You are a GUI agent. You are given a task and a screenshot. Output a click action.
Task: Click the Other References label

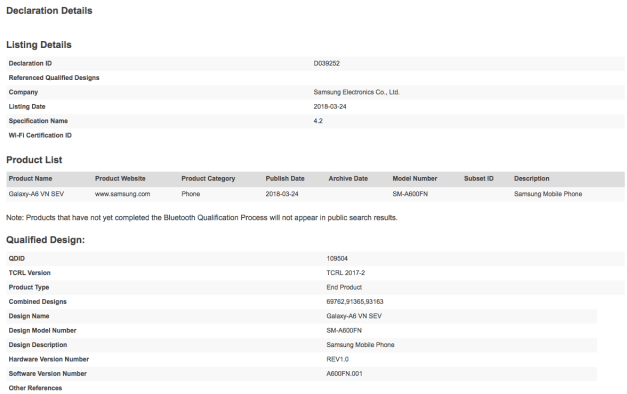click(35, 388)
